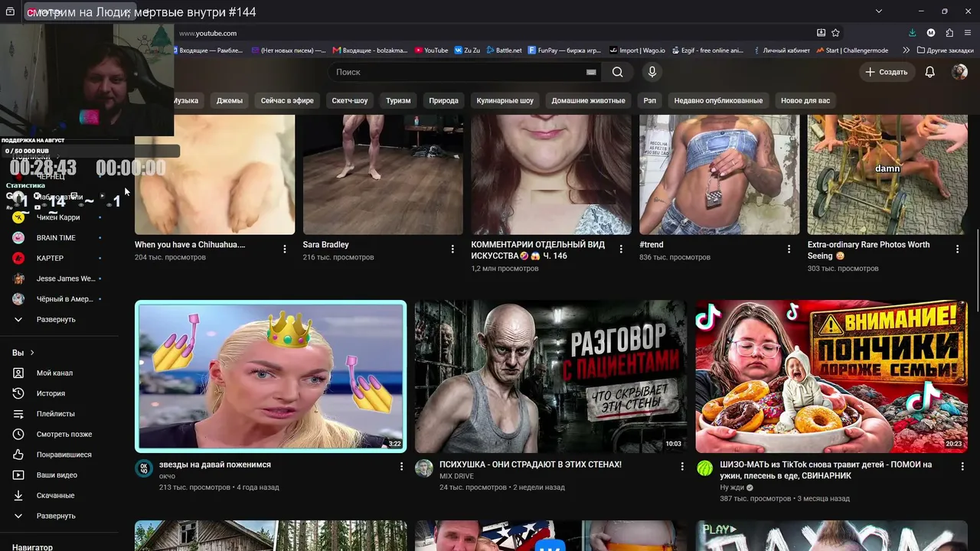Open the browser hamburger menu
The height and width of the screenshot is (551, 980).
coord(969,33)
